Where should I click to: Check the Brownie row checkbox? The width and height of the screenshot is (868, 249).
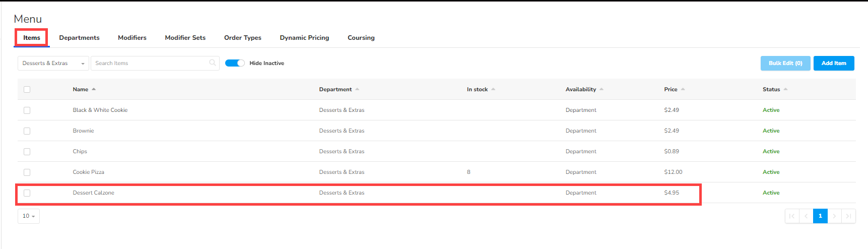pos(27,131)
